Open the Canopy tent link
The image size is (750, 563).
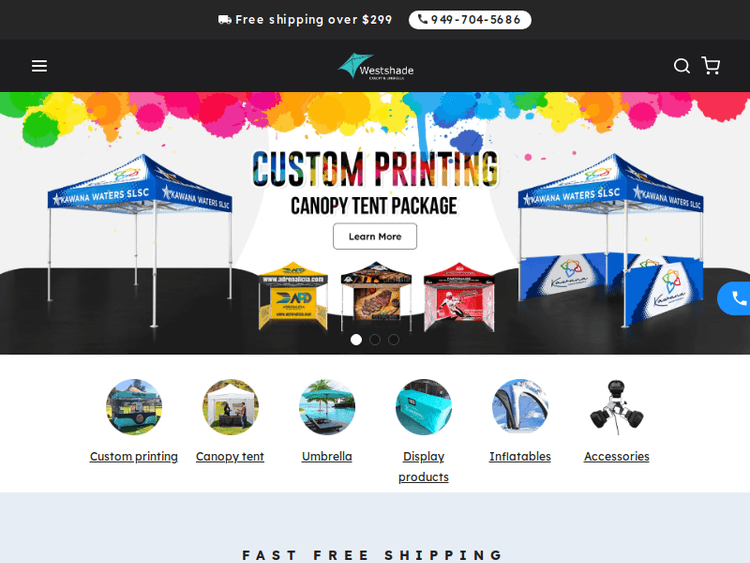click(230, 456)
